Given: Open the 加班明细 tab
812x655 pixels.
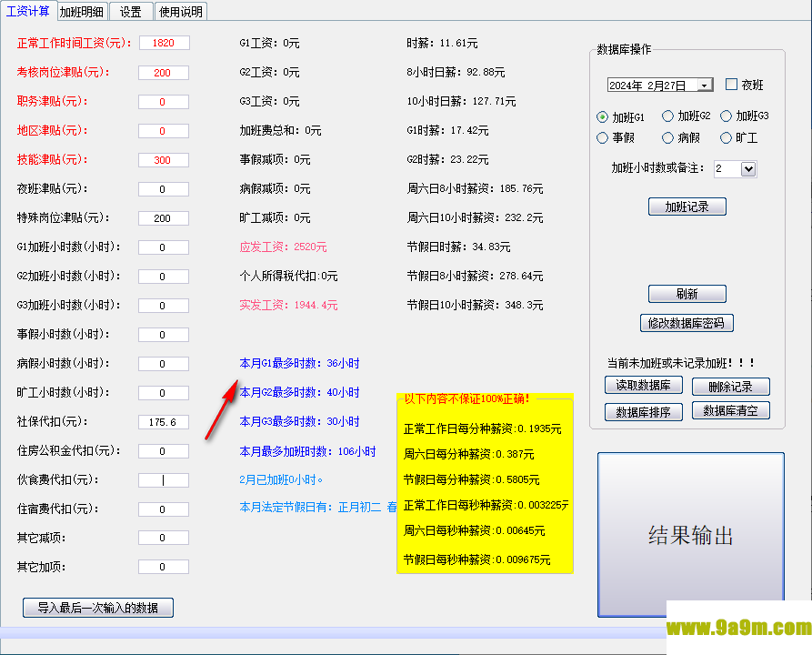Looking at the screenshot, I should (81, 12).
